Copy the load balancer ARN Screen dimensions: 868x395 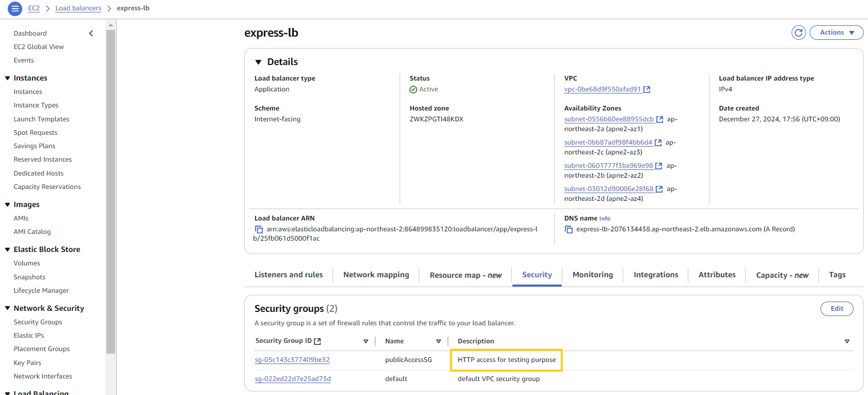click(259, 229)
